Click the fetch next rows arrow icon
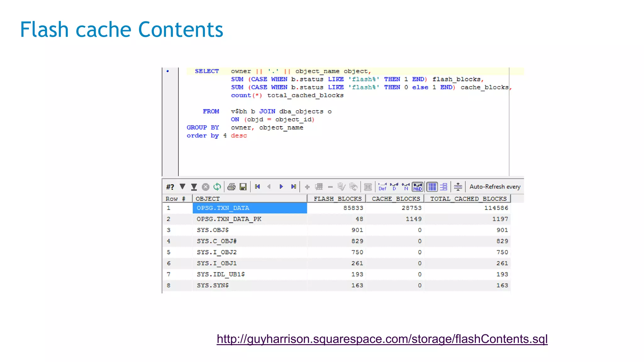The image size is (644, 362). (x=182, y=187)
